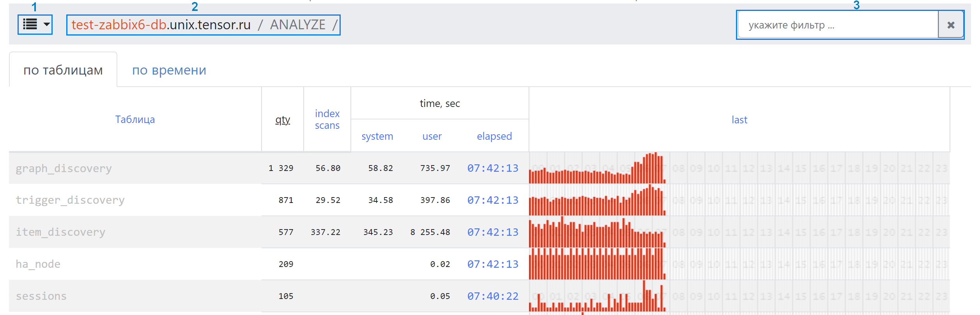Screen dimensions: 980x315
Task: Sort by the Таблица column header
Action: coord(135,119)
